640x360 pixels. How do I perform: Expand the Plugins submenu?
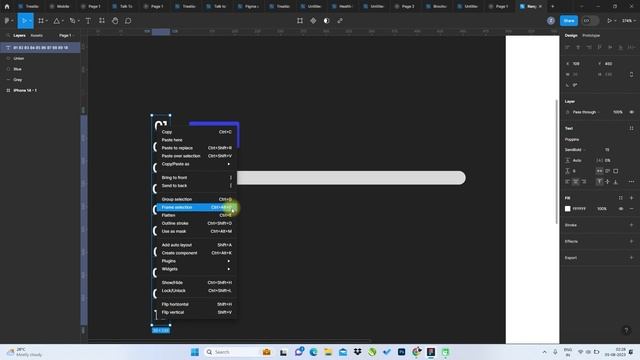tap(196, 261)
